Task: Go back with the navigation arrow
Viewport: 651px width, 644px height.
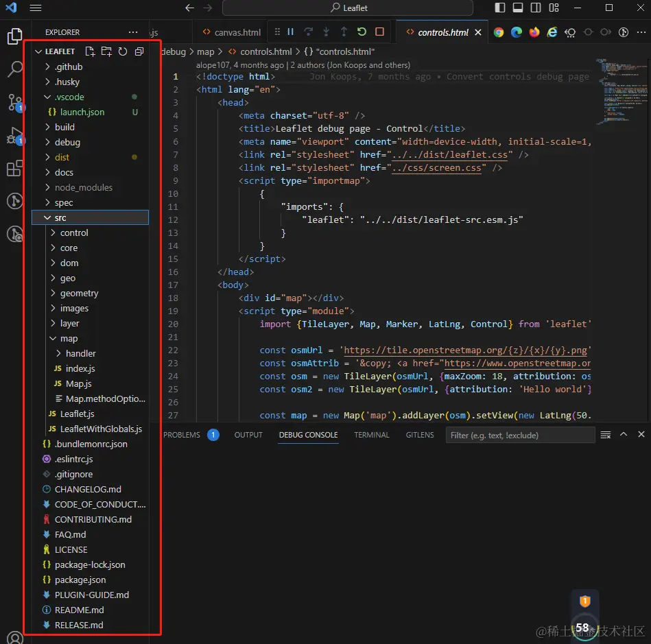Action: coord(189,8)
